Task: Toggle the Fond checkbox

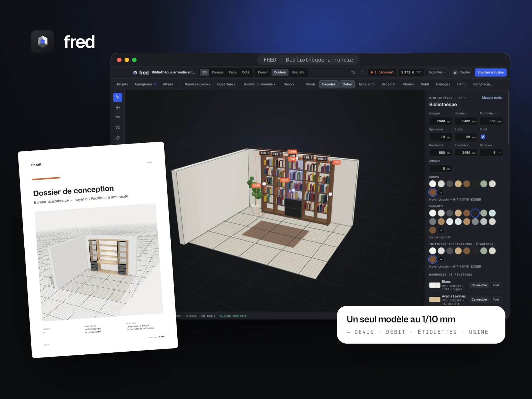Action: (483, 137)
